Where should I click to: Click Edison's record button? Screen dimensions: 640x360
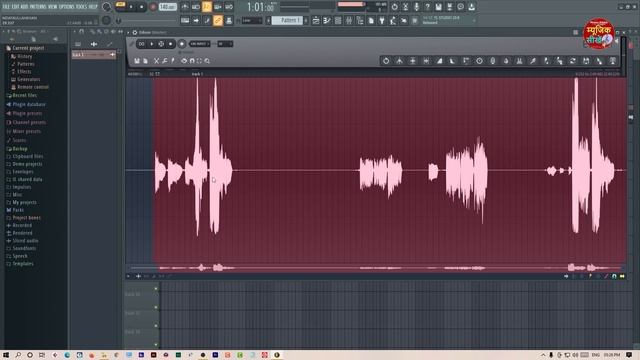pyautogui.click(x=182, y=44)
